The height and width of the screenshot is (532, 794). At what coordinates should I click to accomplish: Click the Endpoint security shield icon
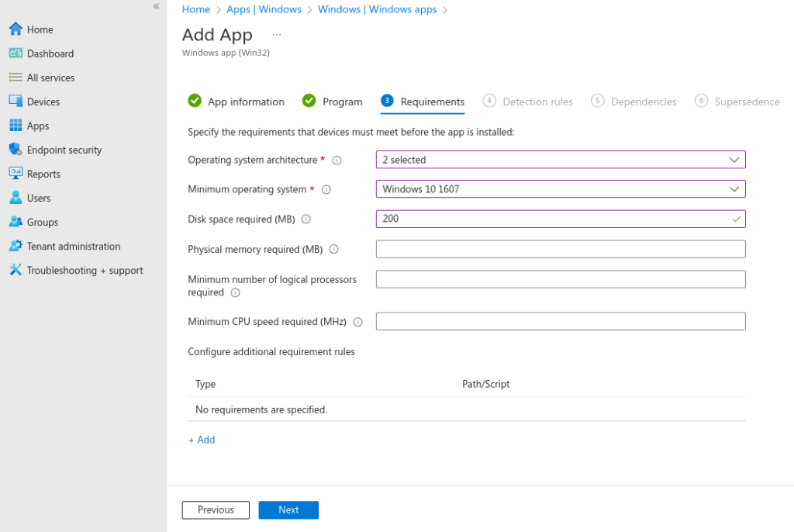point(16,150)
